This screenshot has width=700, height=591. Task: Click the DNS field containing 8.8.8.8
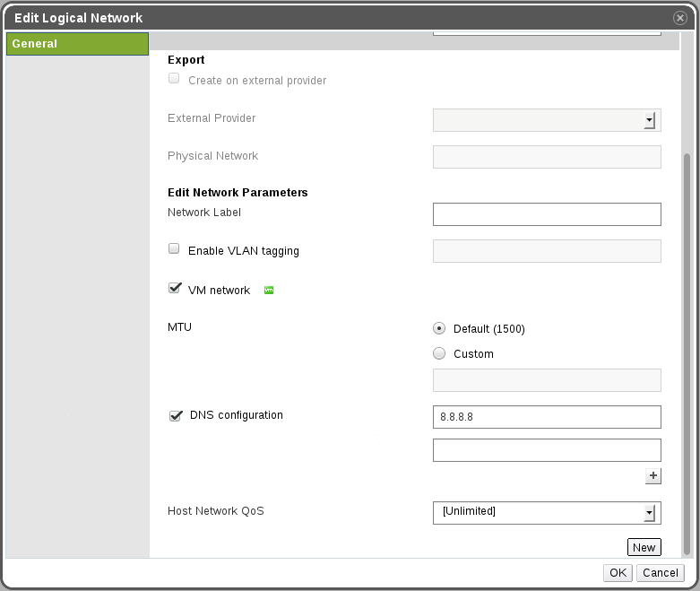click(547, 417)
